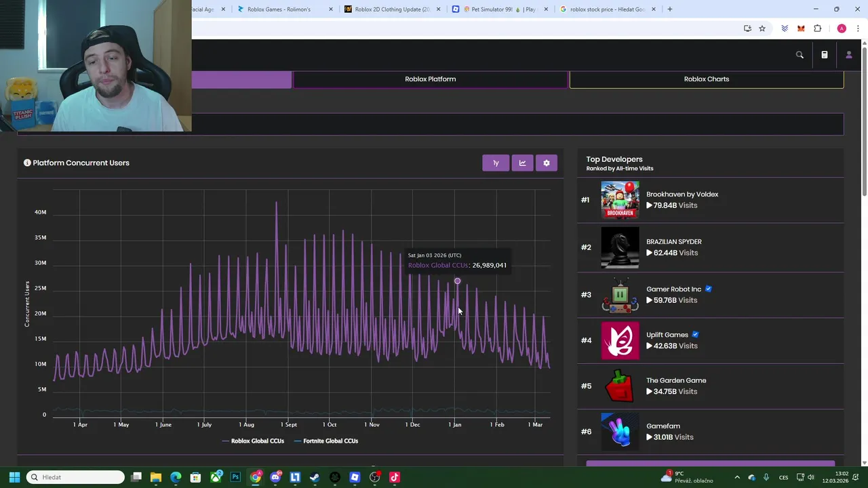Close the Pet Simulator 99 tab
Image resolution: width=868 pixels, height=488 pixels.
click(x=546, y=9)
